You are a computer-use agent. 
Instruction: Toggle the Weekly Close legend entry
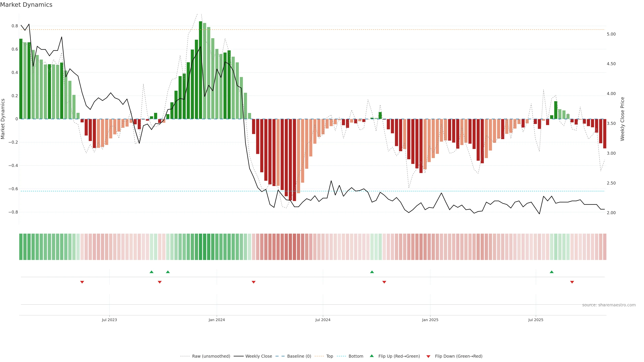[258, 356]
